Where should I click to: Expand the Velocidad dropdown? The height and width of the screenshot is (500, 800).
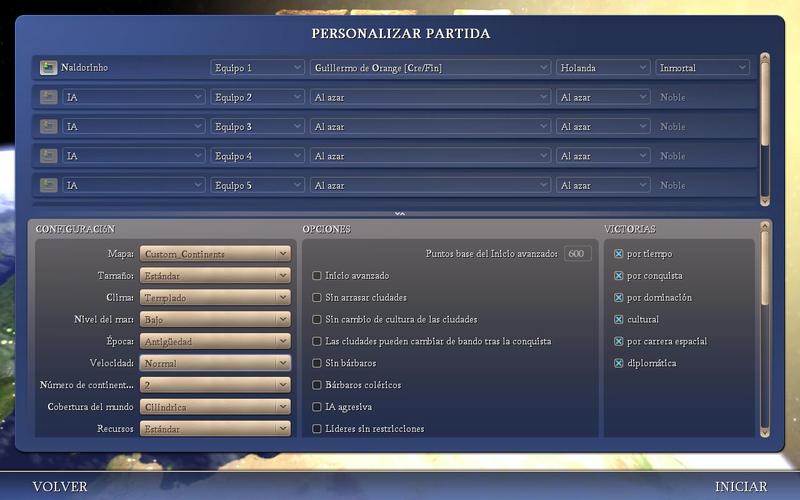[x=215, y=363]
